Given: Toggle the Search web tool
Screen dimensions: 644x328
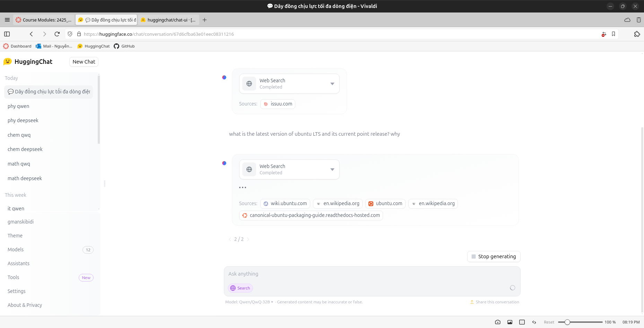Looking at the screenshot, I should point(240,288).
